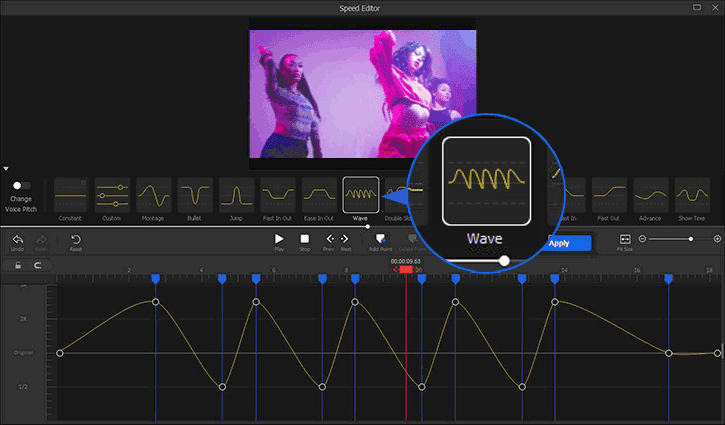The image size is (725, 425).
Task: Click the red playhead marker on the ruler
Action: 405,270
